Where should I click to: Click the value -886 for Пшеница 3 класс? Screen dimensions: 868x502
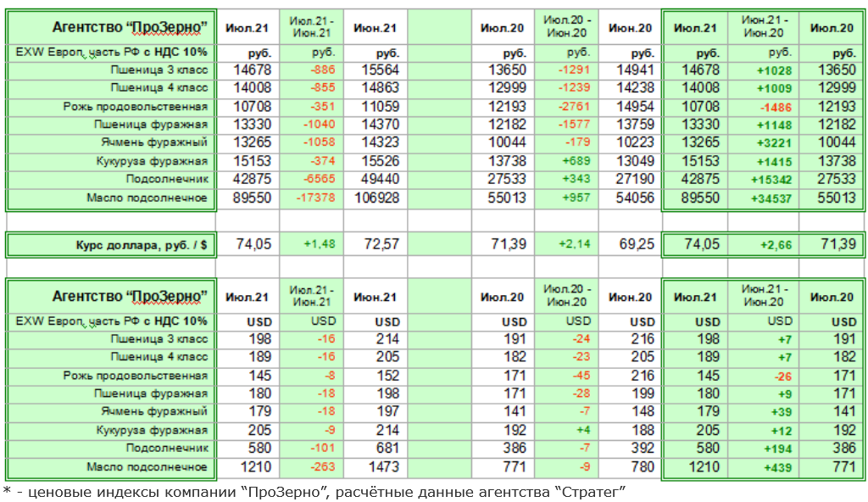click(x=323, y=70)
